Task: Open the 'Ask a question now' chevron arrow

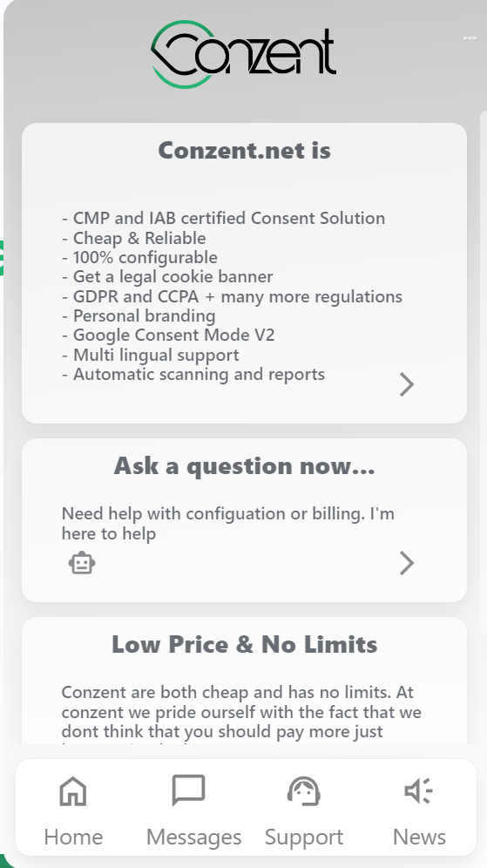Action: pyautogui.click(x=407, y=563)
